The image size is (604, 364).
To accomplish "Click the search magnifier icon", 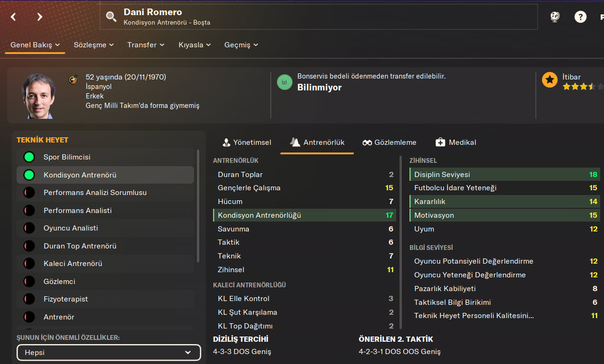I will 111,17.
